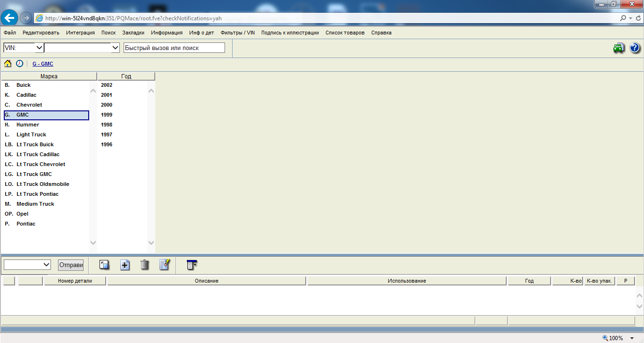Select the highlighted GMC make row

coord(46,115)
